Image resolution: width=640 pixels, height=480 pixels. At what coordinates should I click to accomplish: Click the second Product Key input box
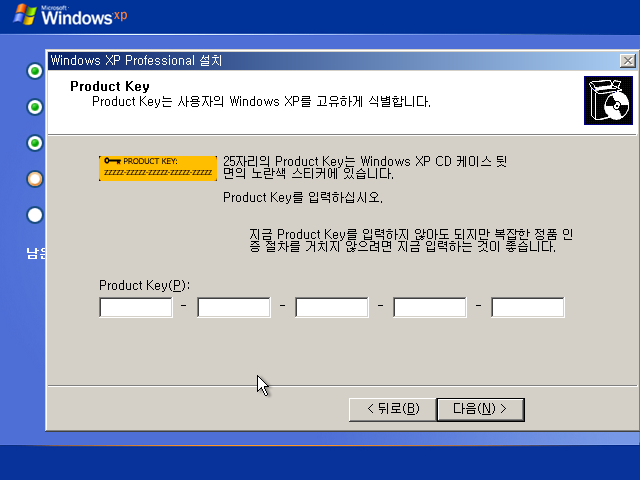pyautogui.click(x=234, y=307)
